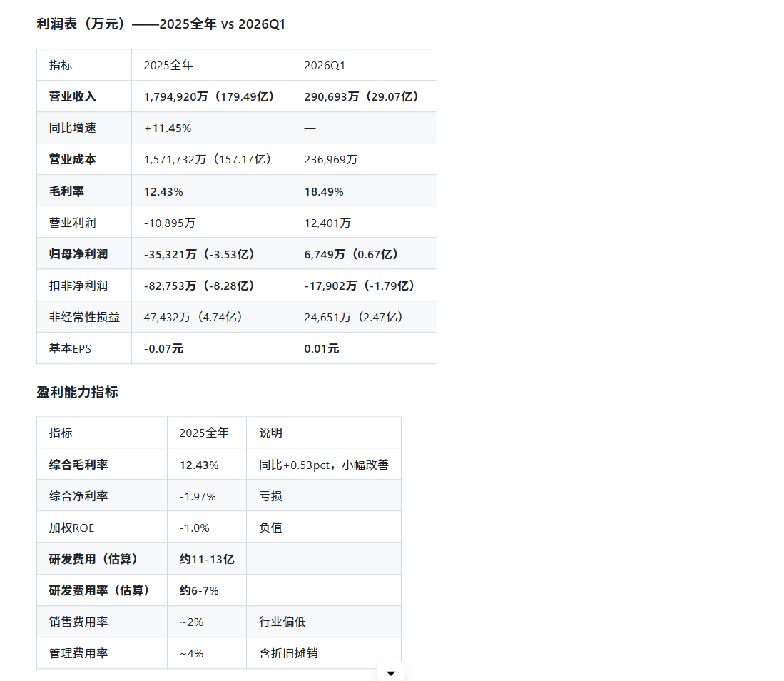Select the cell "-82,753万（-8.28亿）"
The width and height of the screenshot is (784, 681).
coord(200,286)
